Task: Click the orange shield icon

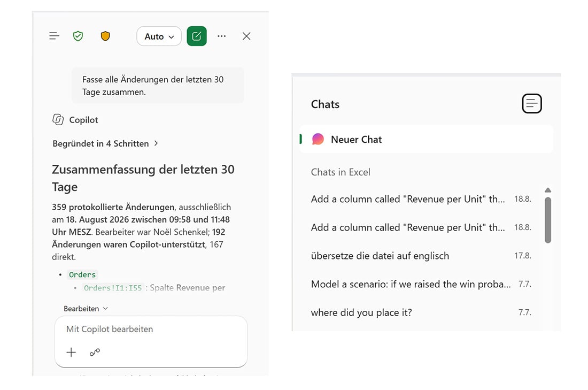Action: tap(105, 36)
